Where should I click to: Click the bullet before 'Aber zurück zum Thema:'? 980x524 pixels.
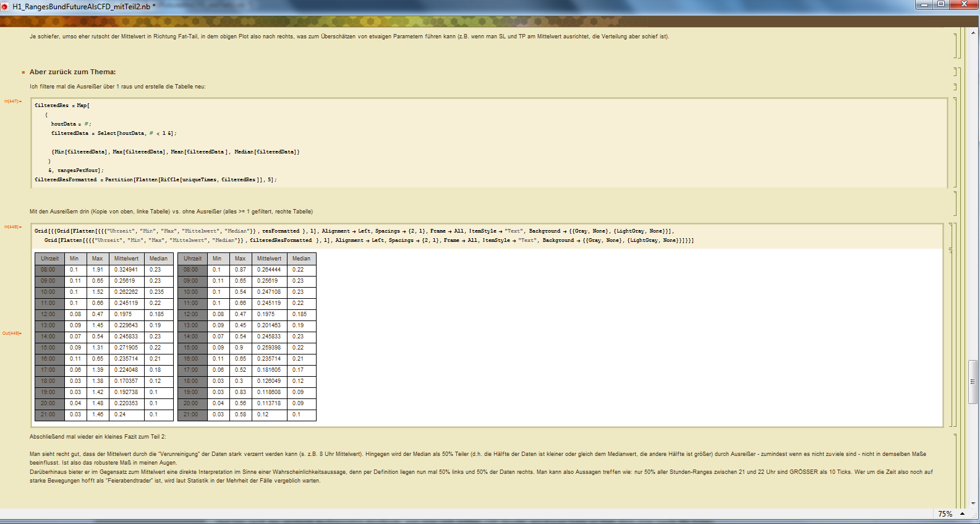click(23, 72)
